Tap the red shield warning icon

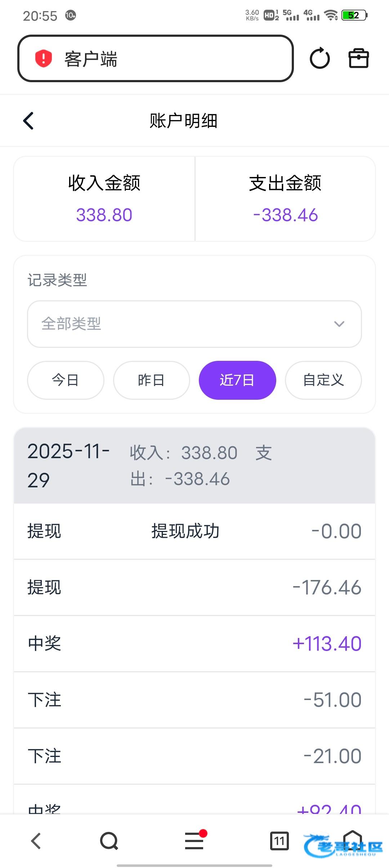44,58
